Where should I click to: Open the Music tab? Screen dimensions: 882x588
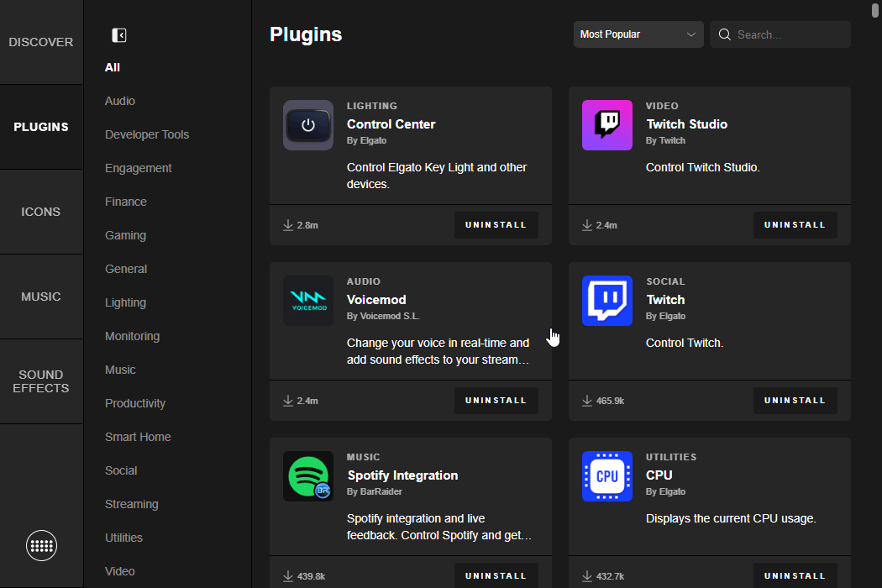pos(41,297)
